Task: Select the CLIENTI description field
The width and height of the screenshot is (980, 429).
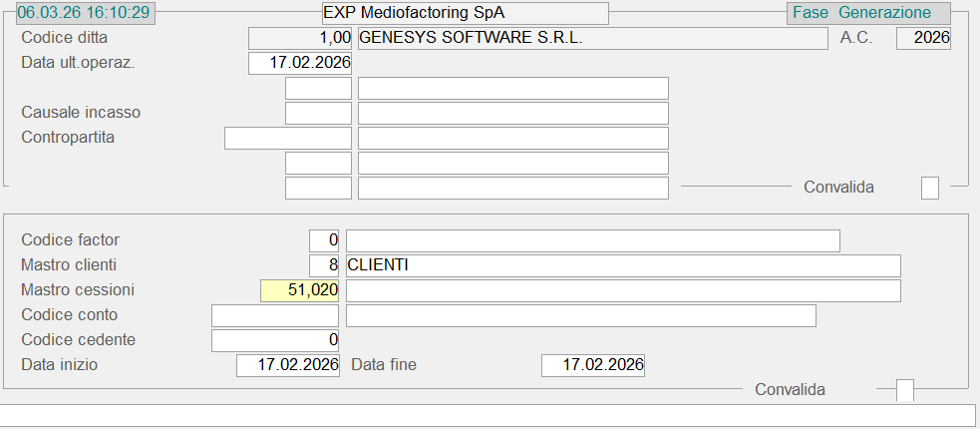Action: coord(622,265)
